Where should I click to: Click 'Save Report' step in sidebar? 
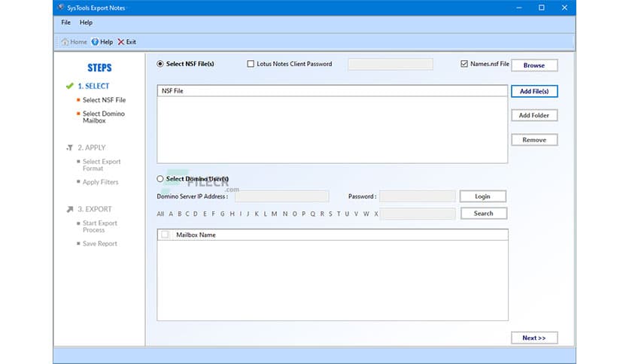pyautogui.click(x=100, y=244)
